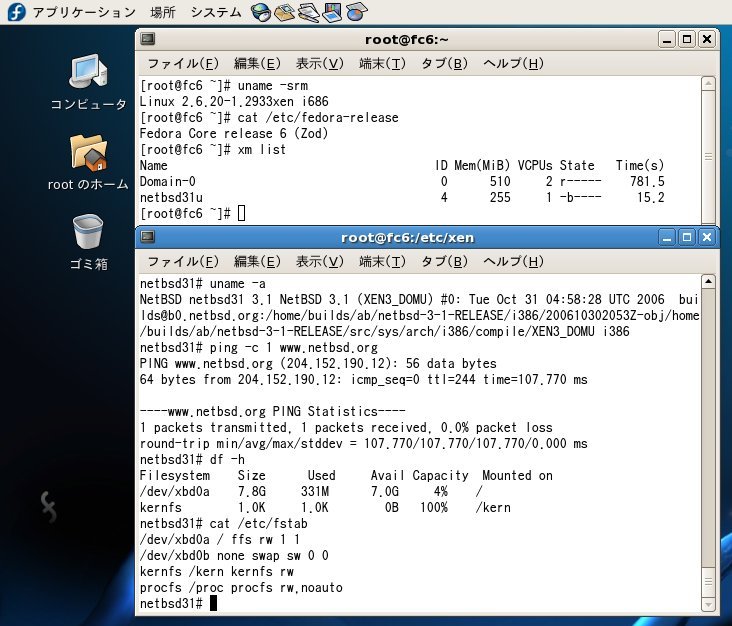Click the root@fc6:/etc/xen window title

(x=407, y=238)
